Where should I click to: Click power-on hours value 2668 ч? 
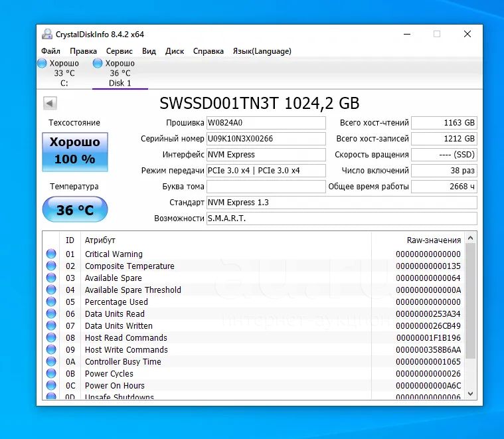click(444, 187)
